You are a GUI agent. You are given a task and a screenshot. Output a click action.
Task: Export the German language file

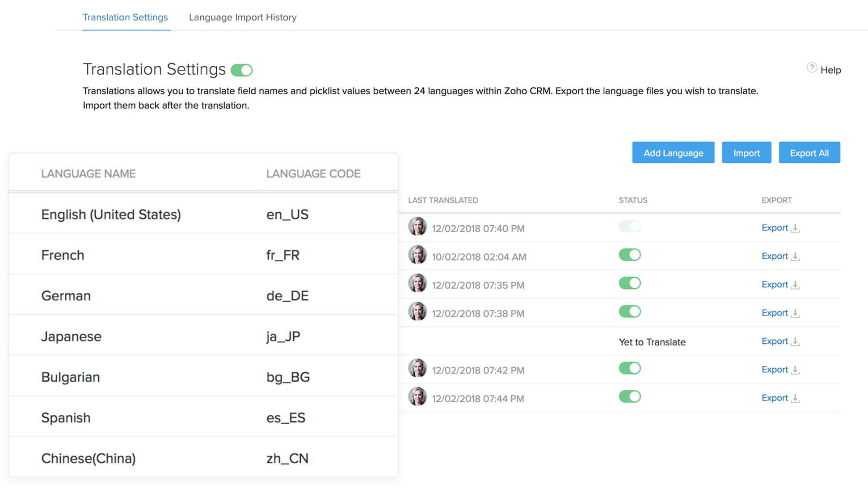click(x=775, y=284)
